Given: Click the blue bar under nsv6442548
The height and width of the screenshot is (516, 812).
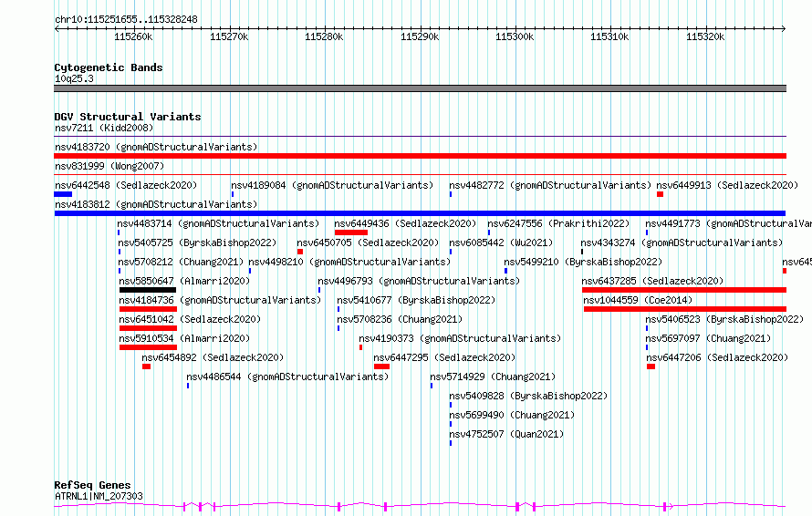Looking at the screenshot, I should [63, 194].
